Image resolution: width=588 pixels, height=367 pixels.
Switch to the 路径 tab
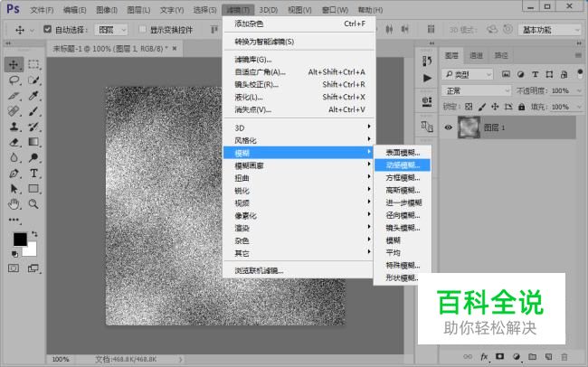[x=501, y=55]
